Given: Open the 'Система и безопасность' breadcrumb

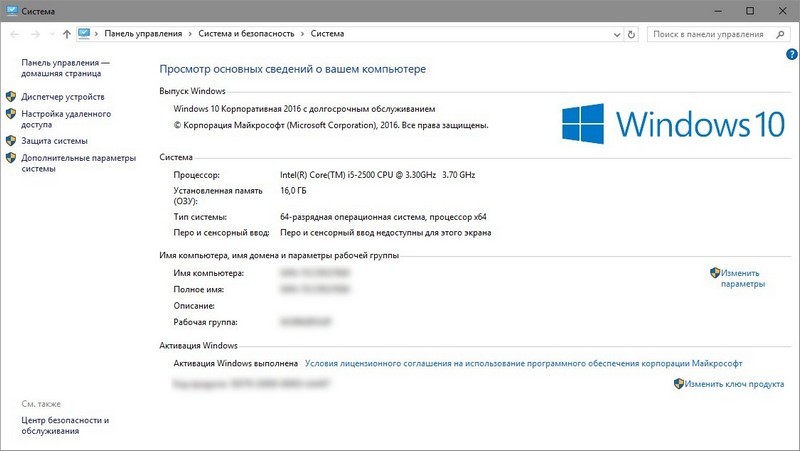Looking at the screenshot, I should [246, 34].
